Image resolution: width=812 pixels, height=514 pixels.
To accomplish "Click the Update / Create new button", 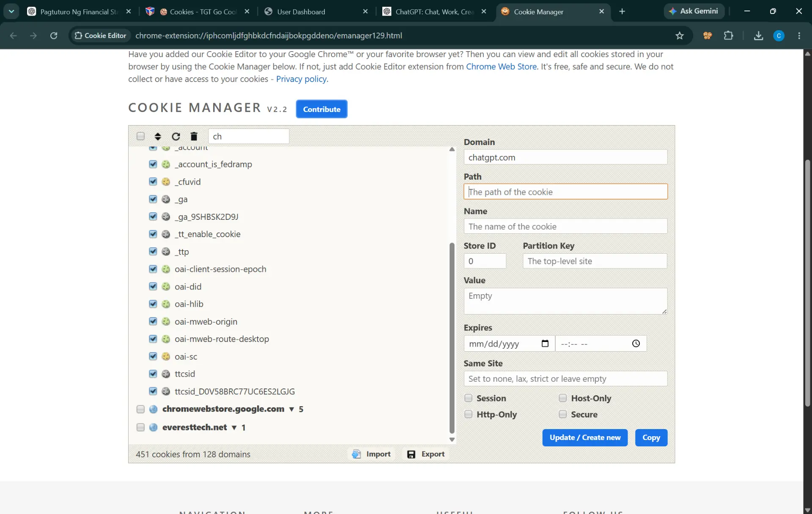I will (585, 437).
